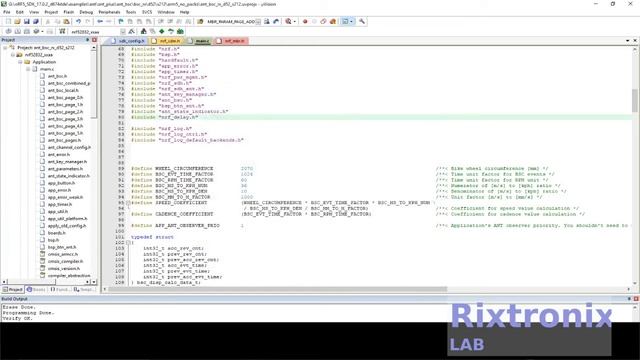
Task: Open the Peripherals menu
Action: [109, 12]
